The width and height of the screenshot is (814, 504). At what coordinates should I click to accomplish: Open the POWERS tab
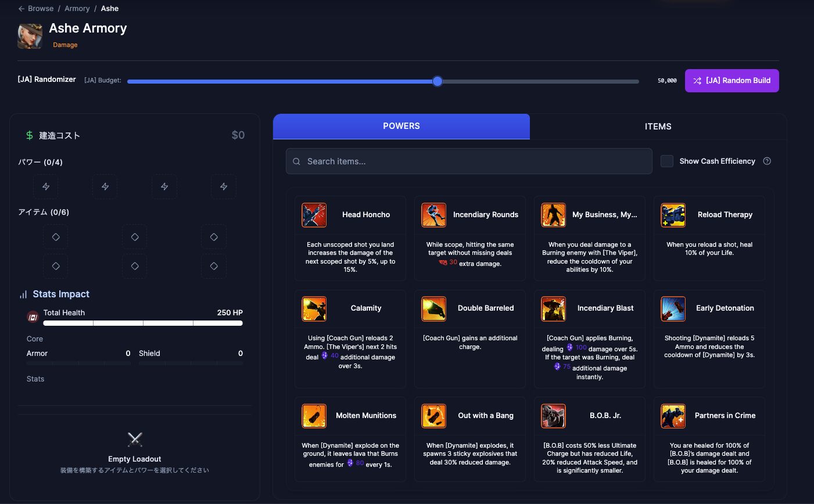(x=401, y=127)
